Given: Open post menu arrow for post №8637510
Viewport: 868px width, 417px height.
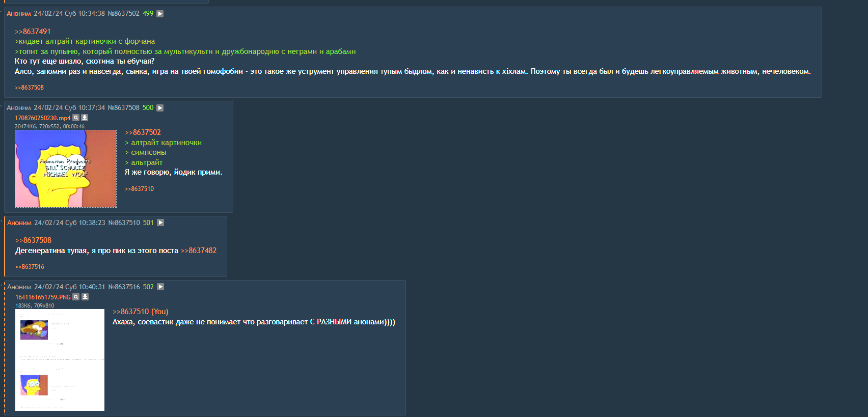Looking at the screenshot, I should click(x=160, y=223).
